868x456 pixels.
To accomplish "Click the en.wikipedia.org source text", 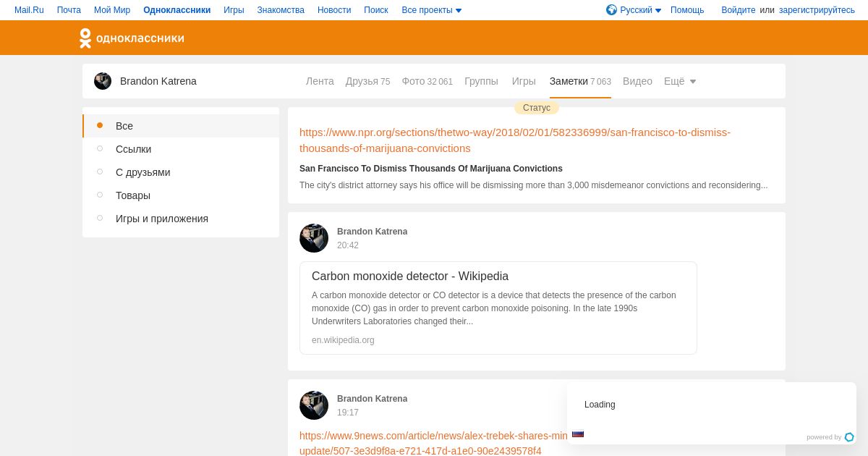I will point(343,340).
